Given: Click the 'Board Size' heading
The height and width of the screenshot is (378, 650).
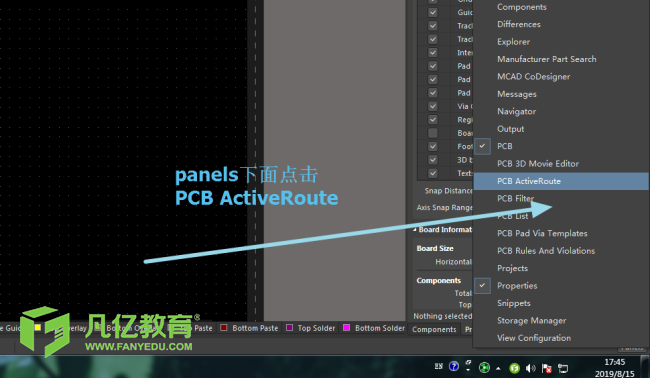Looking at the screenshot, I should click(435, 248).
